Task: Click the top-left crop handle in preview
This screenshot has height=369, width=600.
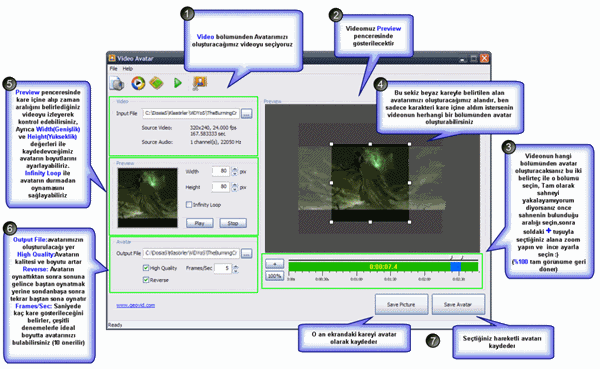Action: click(331, 144)
